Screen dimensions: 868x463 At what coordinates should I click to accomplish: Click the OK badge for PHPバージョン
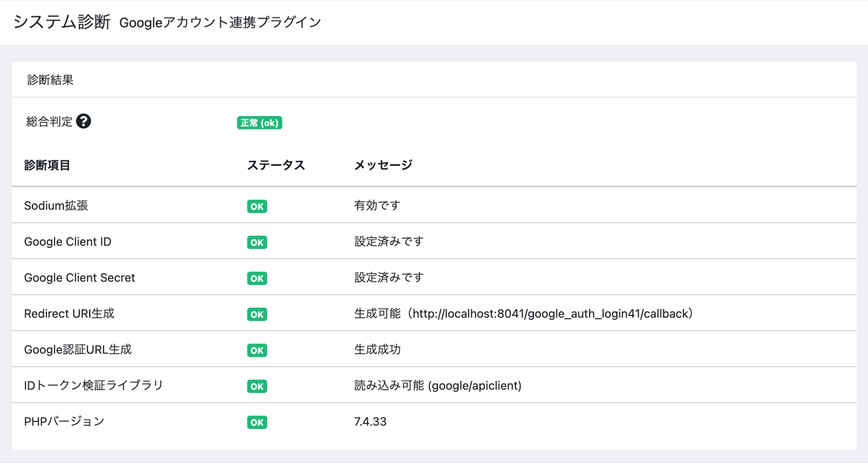(x=257, y=422)
